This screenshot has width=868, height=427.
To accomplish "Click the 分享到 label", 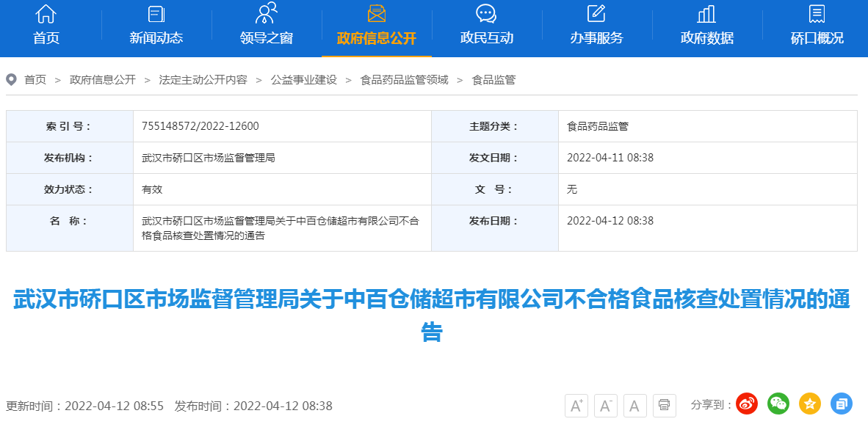I will coord(712,405).
